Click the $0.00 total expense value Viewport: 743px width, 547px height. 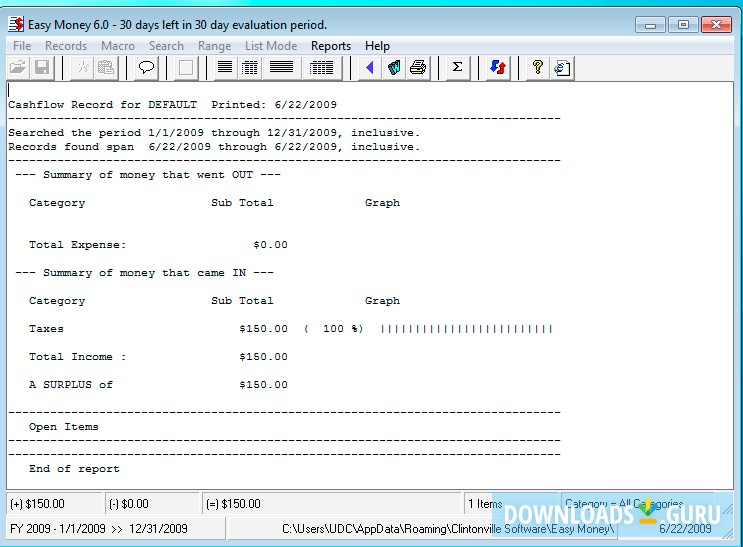pos(270,245)
